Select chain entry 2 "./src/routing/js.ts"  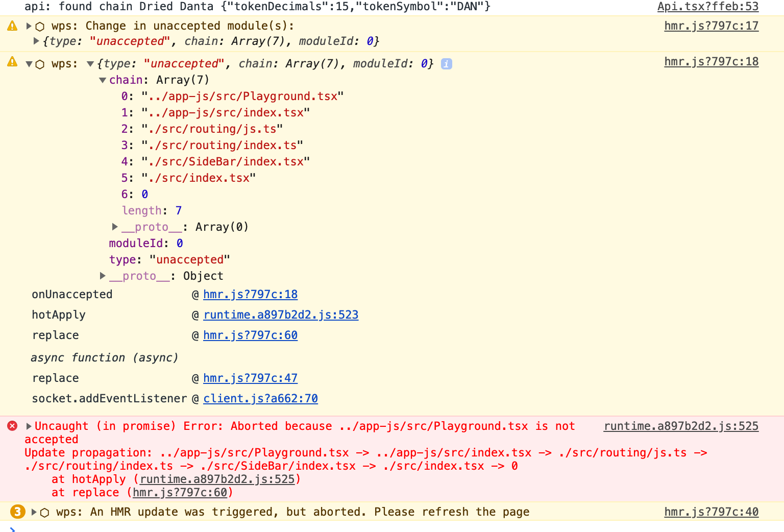pyautogui.click(x=202, y=129)
